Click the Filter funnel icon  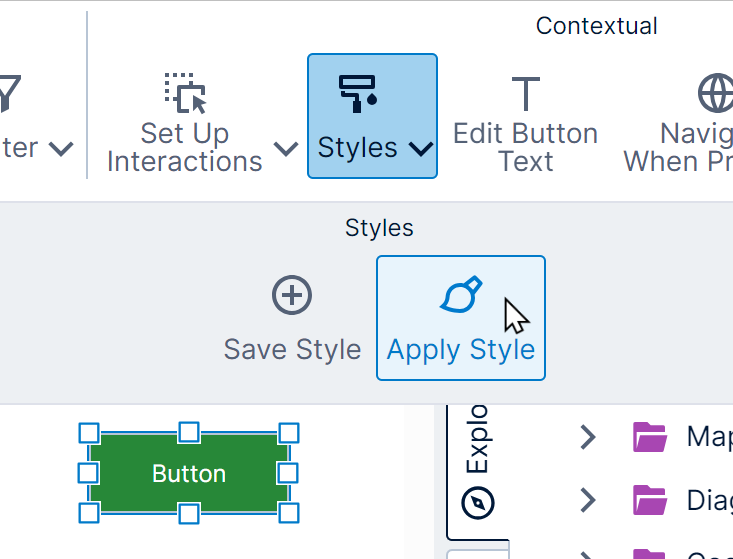8,93
